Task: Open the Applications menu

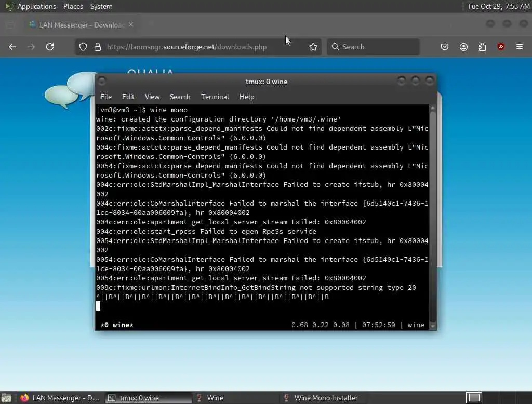Action: (37, 6)
